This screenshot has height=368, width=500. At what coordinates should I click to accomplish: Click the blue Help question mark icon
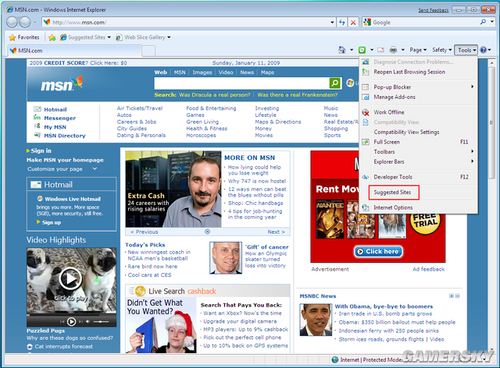483,50
